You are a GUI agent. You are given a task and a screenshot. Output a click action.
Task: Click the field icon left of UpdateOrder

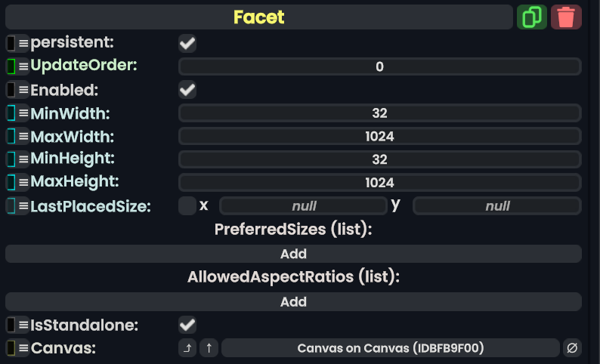(11, 66)
